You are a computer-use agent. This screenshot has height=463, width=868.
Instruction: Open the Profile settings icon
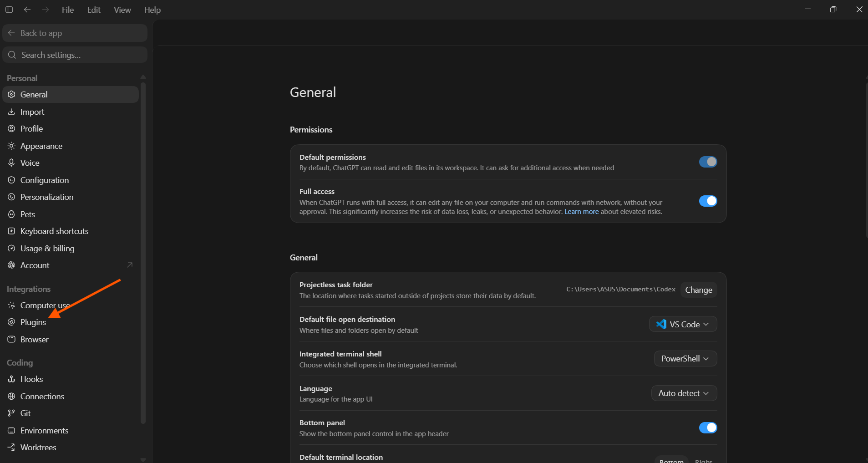pyautogui.click(x=12, y=129)
